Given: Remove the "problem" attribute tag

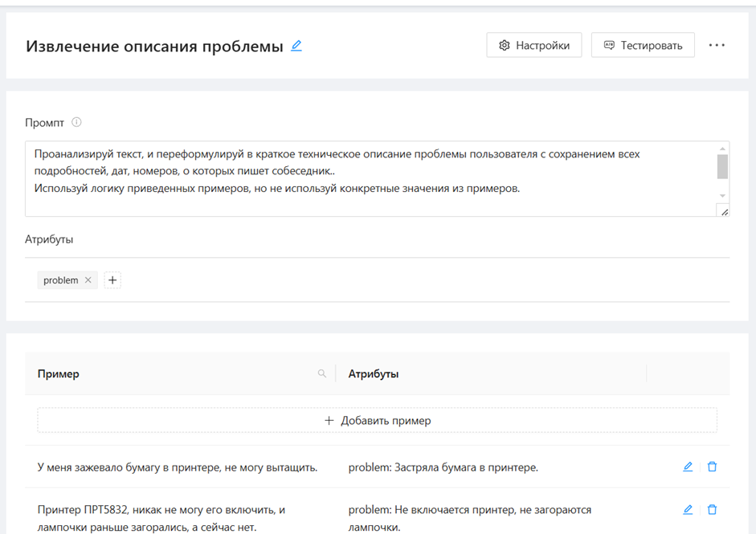Looking at the screenshot, I should point(87,279).
